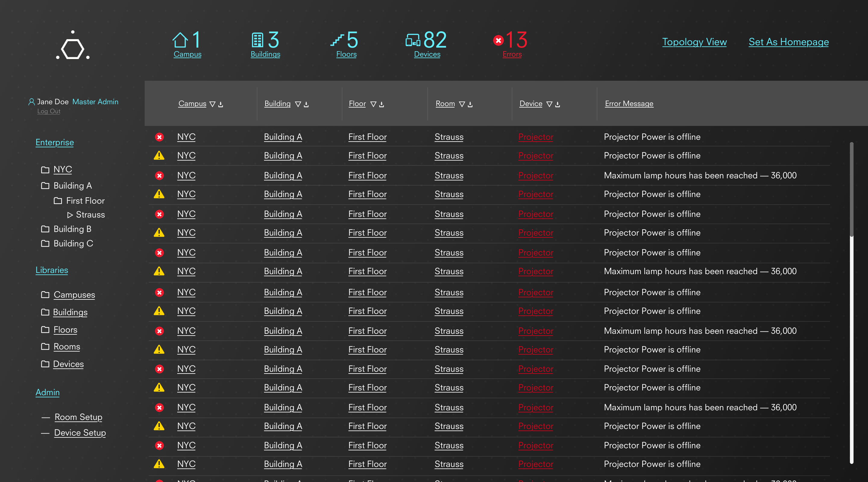Click the Devices icon in header
Screen dimensions: 868x482
pyautogui.click(x=413, y=40)
